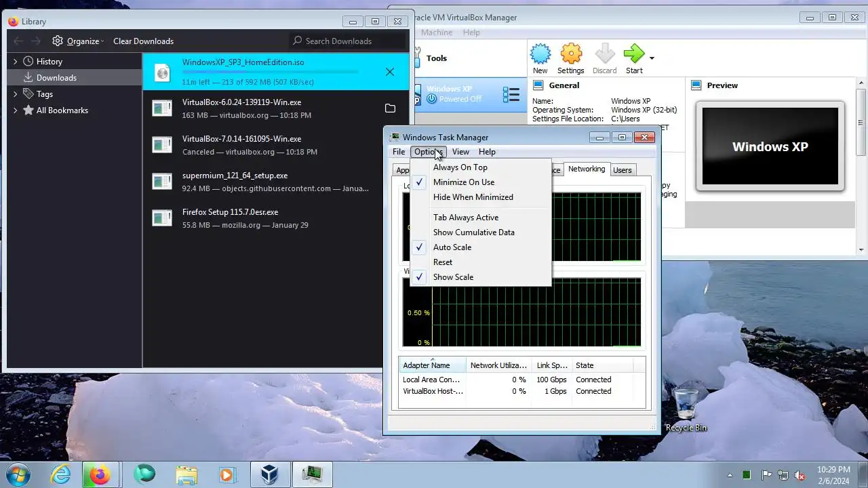Open the Windows Start orb
Screen dimensions: 868x488
pos(18,474)
